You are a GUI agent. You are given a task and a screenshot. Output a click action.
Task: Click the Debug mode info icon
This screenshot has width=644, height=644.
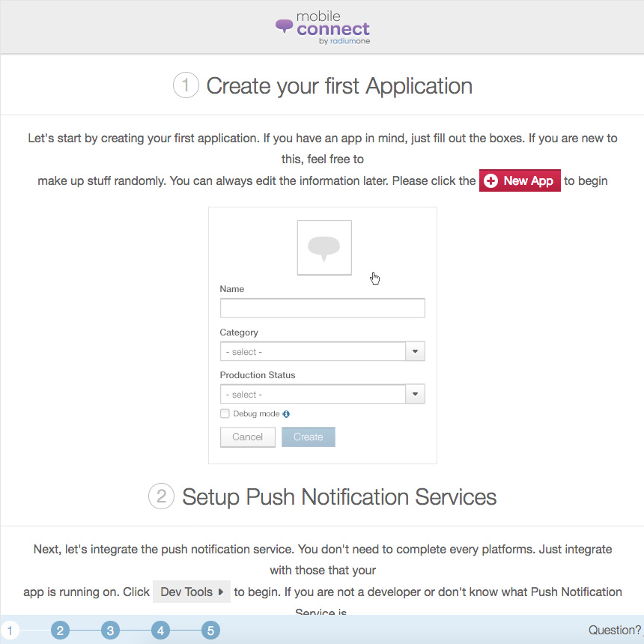pos(286,414)
